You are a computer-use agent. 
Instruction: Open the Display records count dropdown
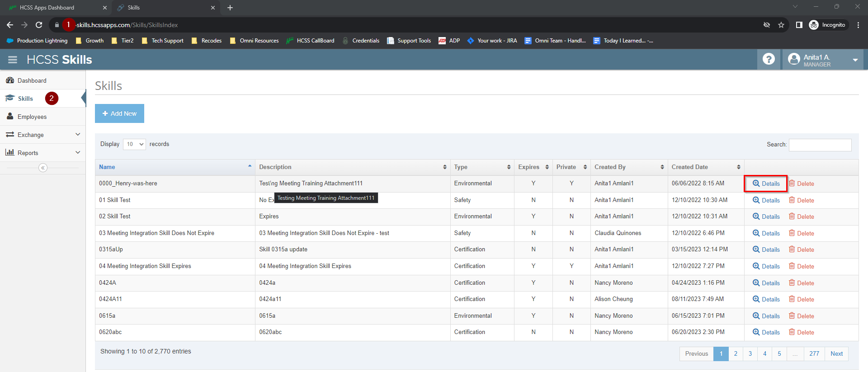coord(134,144)
